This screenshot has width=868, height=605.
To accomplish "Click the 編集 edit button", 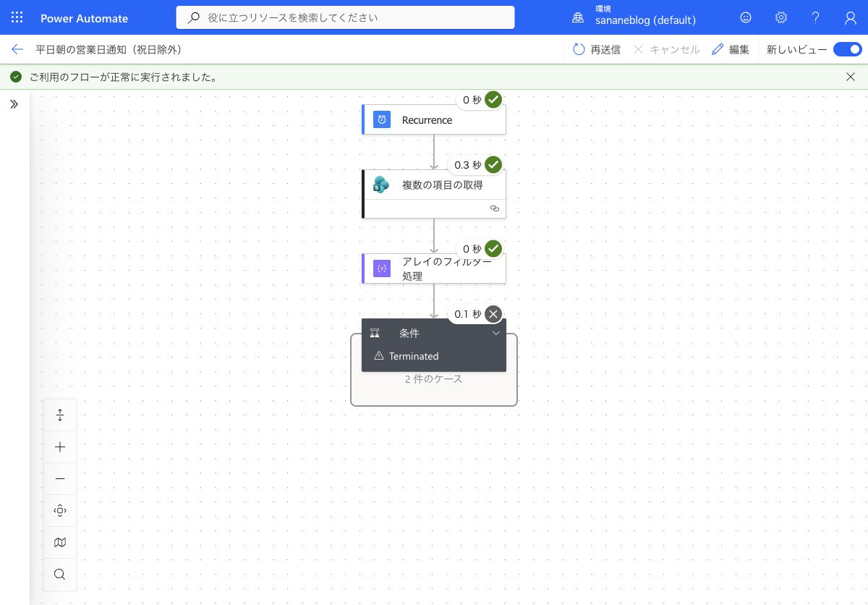I will pyautogui.click(x=731, y=49).
